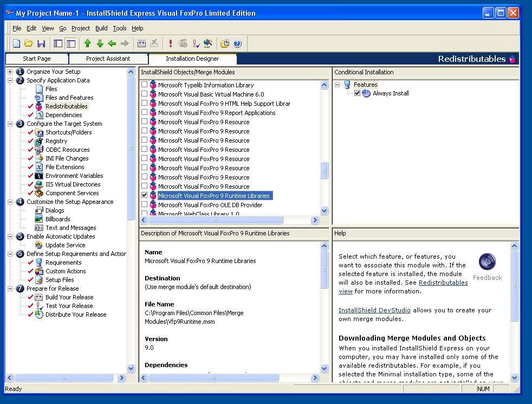Click the green up arrow toolbar icon

coord(88,43)
